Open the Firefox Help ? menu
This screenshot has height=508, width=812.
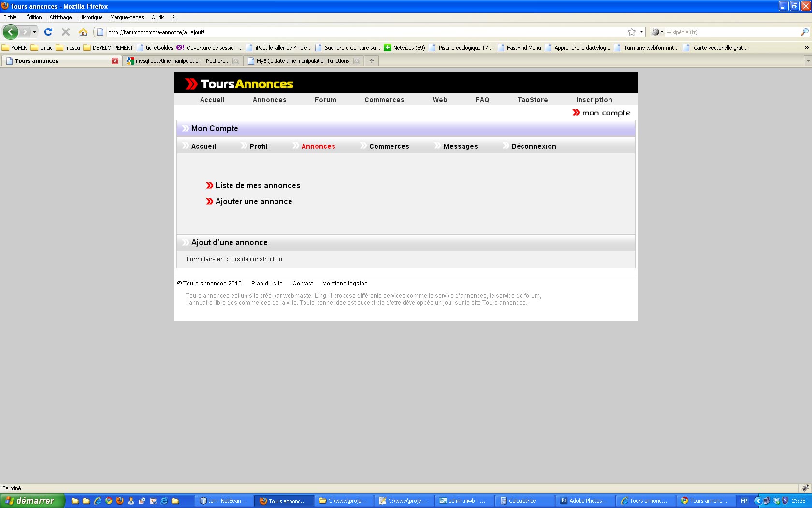click(174, 17)
